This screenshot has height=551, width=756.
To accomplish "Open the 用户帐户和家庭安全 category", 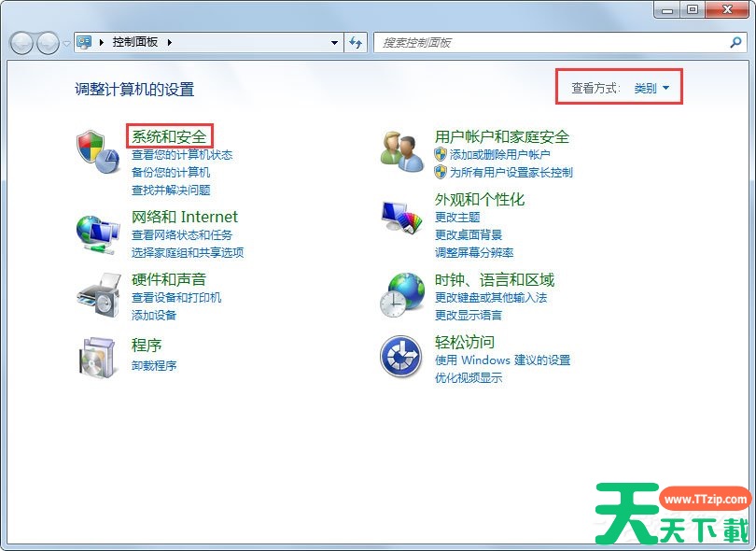I will pos(502,136).
